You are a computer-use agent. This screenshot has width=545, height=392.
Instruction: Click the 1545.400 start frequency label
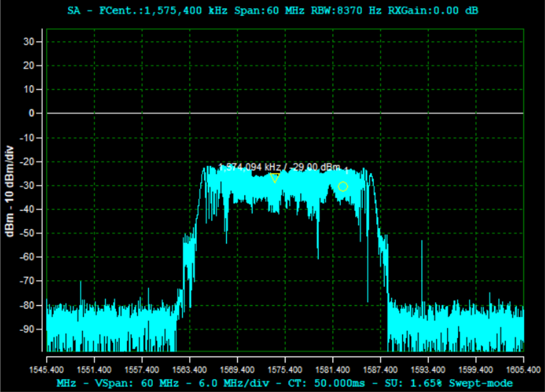click(47, 370)
